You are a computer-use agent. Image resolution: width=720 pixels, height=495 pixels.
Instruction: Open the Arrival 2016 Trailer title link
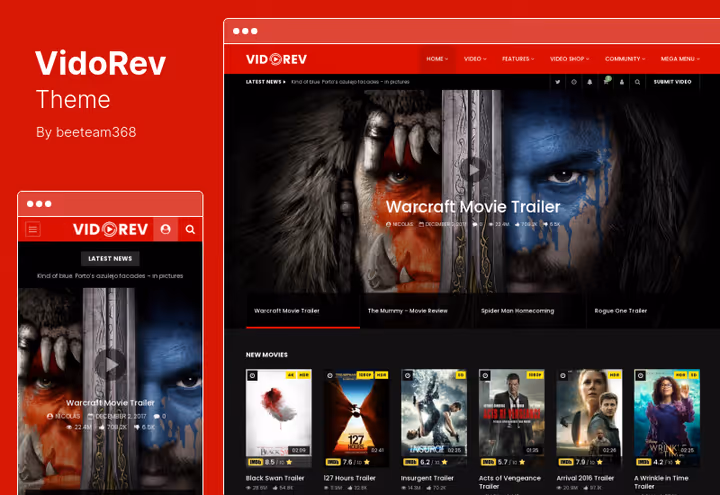pos(585,478)
